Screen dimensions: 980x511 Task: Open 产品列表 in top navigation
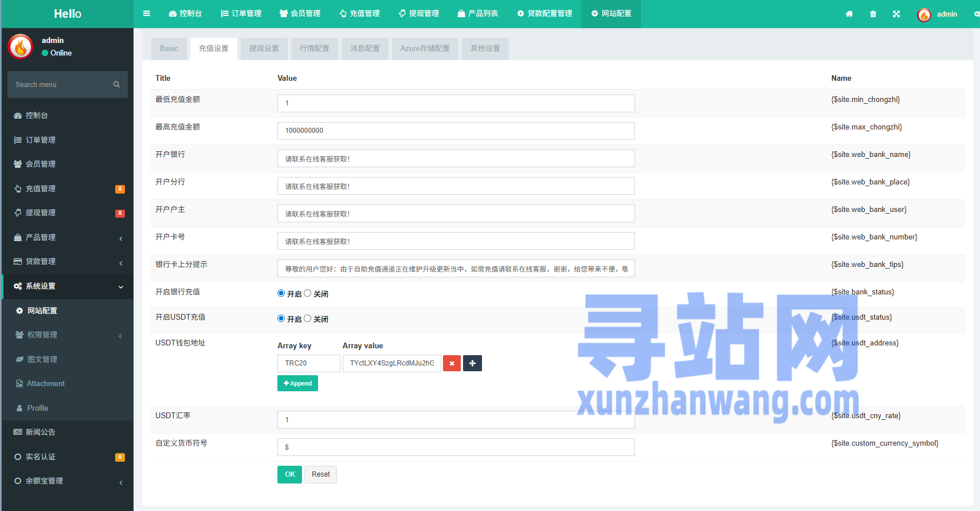[477, 14]
